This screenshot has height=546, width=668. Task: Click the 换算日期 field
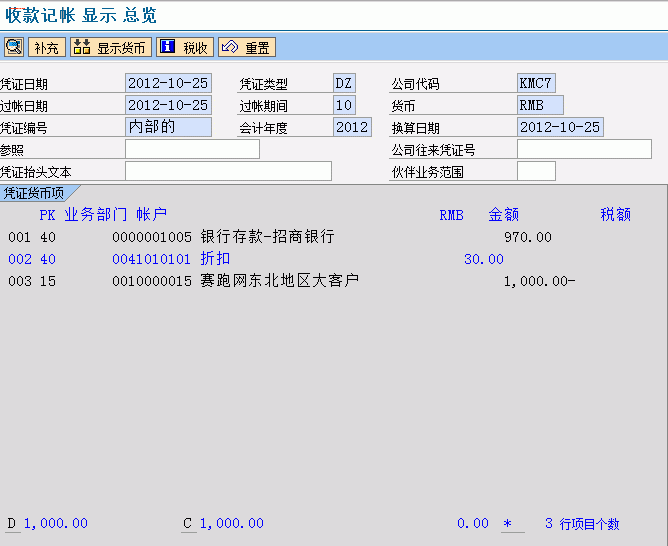[560, 127]
